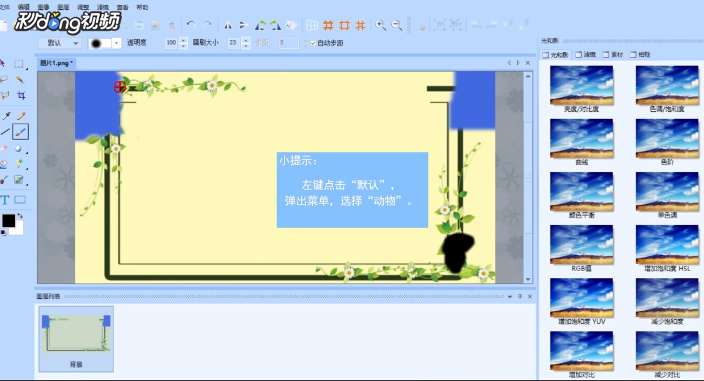Viewport: 704px width, 381px height.
Task: Open the 默认 brush preset dropdown
Action: [59, 43]
